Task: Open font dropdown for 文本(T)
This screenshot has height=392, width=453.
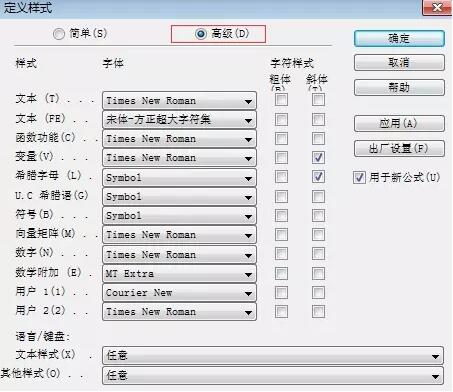Action: tap(179, 101)
